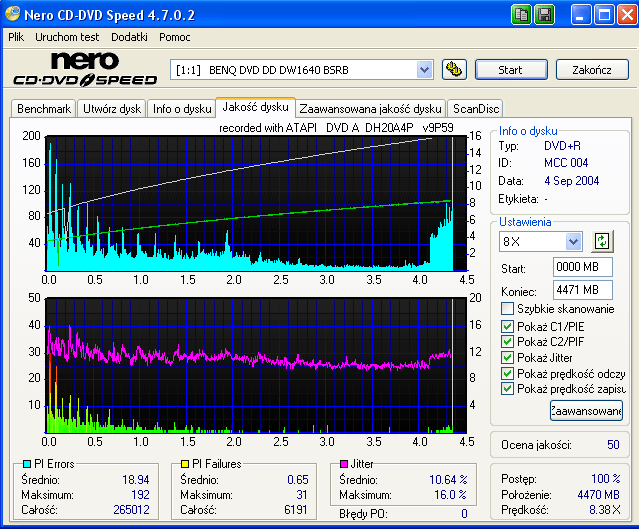Image resolution: width=639 pixels, height=529 pixels.
Task: Click the PI Errors maximum 192
Action: (140, 494)
